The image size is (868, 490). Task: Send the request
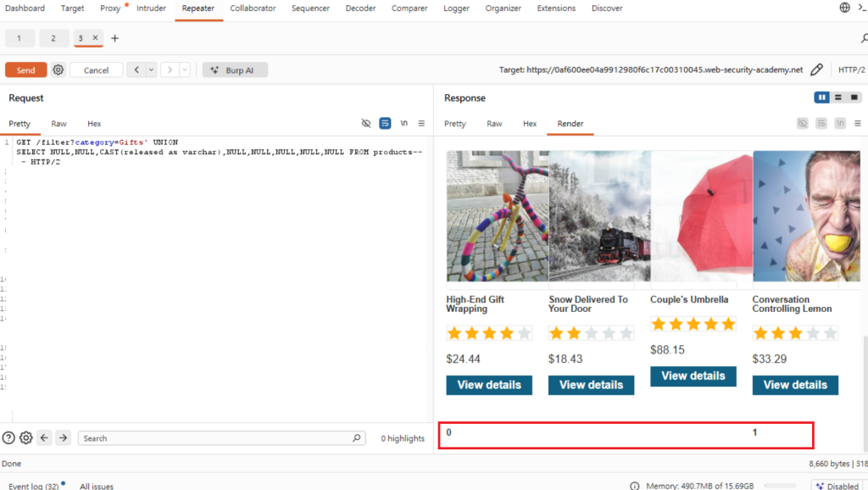click(x=25, y=70)
